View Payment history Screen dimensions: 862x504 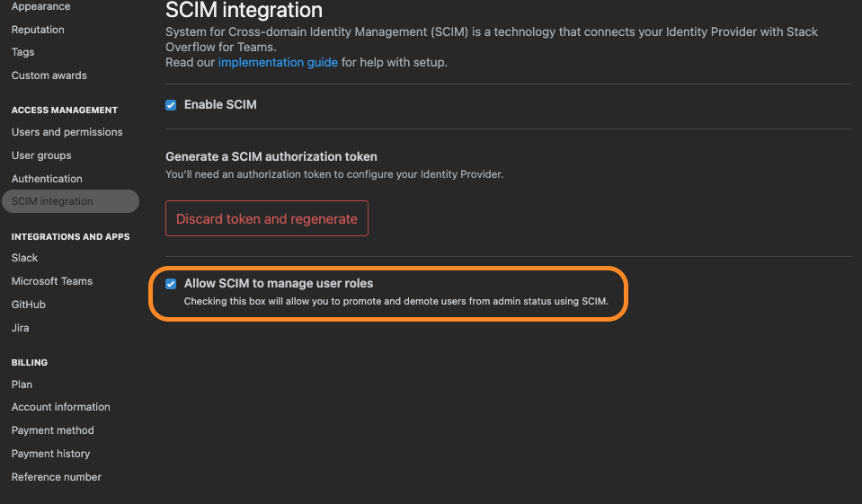click(x=50, y=454)
